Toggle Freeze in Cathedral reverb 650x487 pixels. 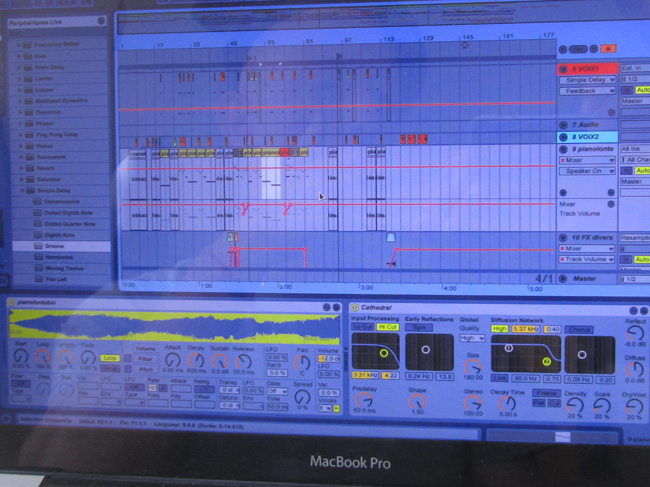546,393
